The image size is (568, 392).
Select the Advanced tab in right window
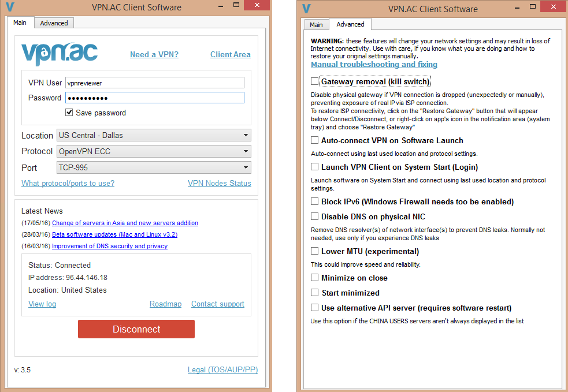pos(350,24)
